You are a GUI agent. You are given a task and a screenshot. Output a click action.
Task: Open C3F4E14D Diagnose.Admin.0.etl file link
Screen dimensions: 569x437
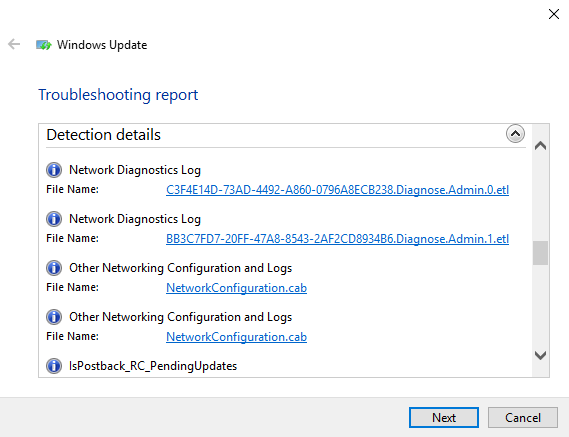(337, 190)
